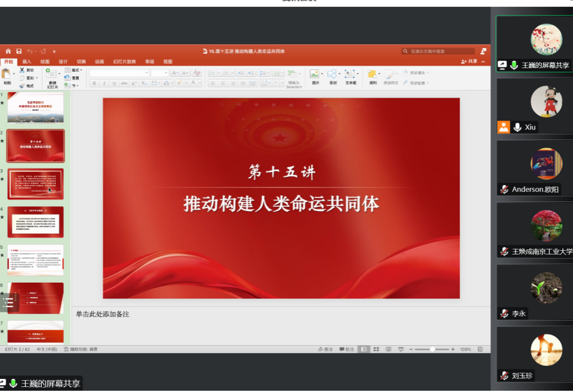
Task: Click the Save icon in the title bar
Action: pyautogui.click(x=19, y=51)
